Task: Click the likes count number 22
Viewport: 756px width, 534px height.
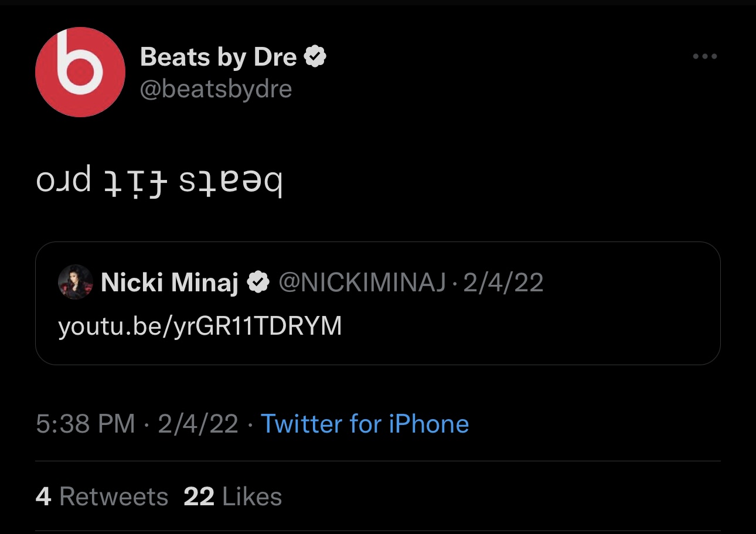Action: pos(199,497)
